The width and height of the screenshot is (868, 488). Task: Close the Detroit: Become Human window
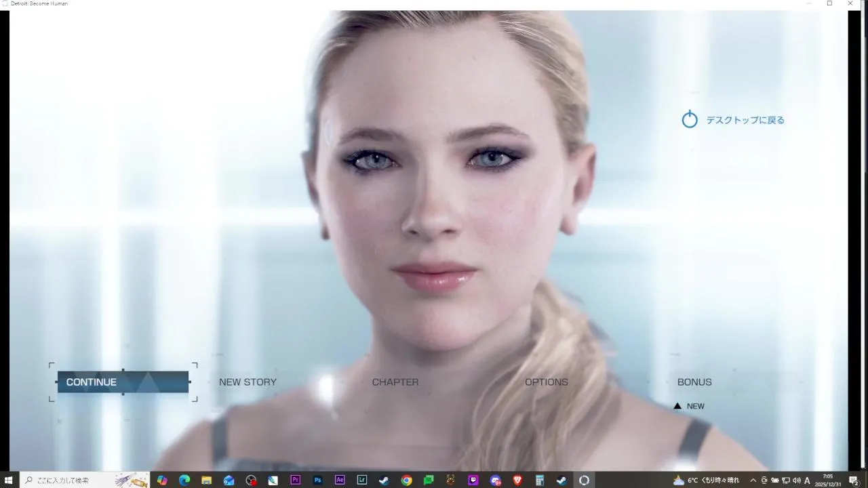point(850,3)
